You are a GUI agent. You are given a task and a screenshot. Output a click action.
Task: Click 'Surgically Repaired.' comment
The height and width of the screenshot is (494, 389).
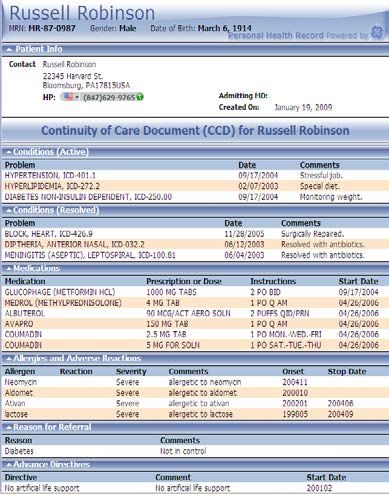(x=312, y=234)
